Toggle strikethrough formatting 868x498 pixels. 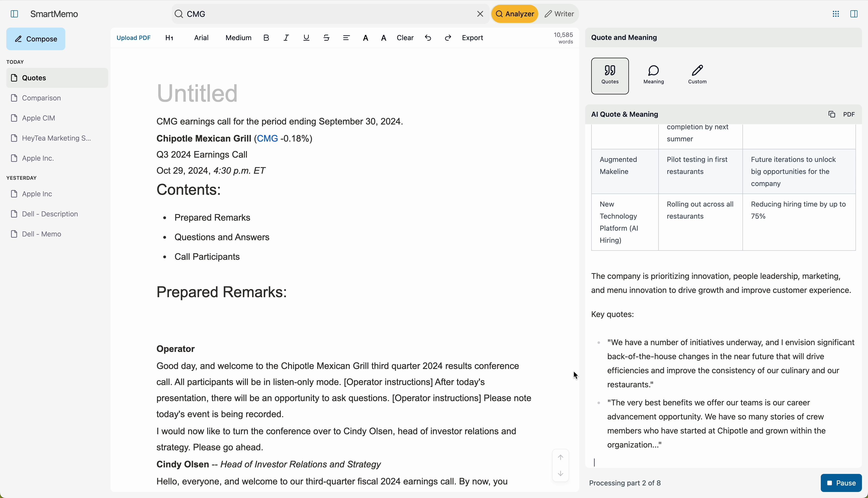327,38
